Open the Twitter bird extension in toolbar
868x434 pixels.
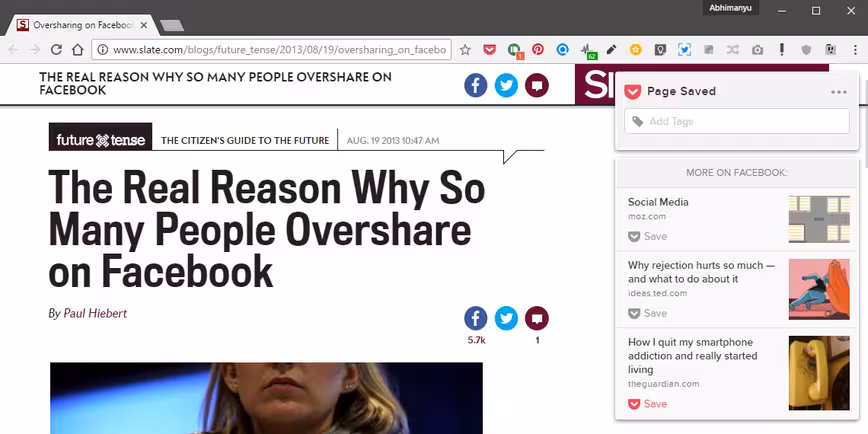tap(684, 50)
